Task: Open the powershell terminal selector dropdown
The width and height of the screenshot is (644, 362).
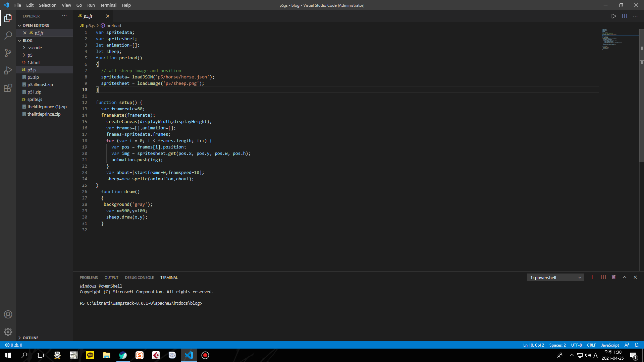Action: 555,278
